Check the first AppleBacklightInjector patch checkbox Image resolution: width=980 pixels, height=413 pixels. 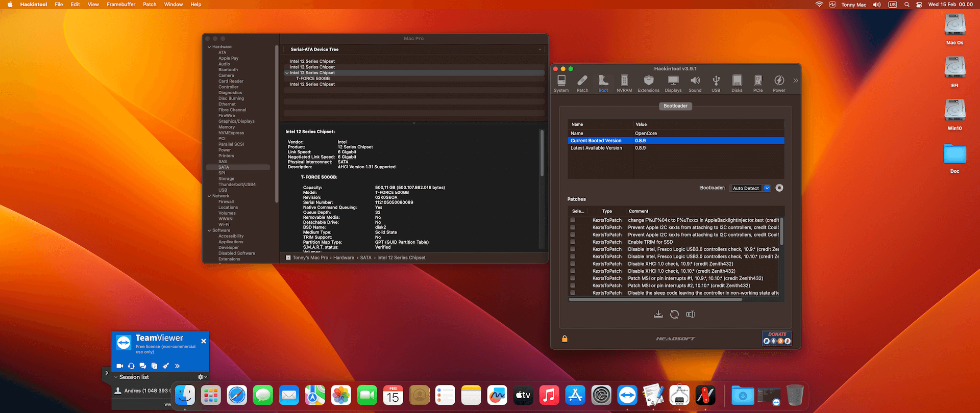pos(573,220)
